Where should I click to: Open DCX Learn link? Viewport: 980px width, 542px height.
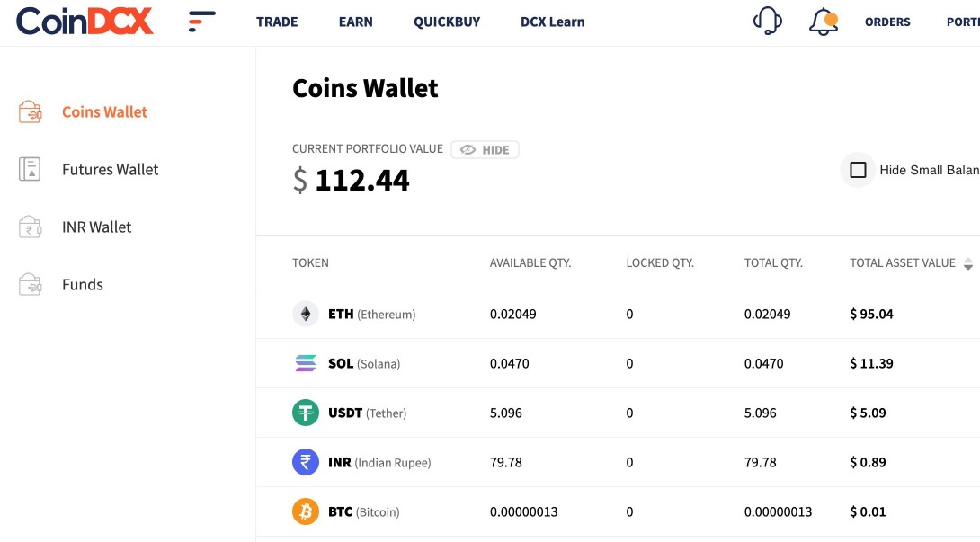click(x=552, y=22)
